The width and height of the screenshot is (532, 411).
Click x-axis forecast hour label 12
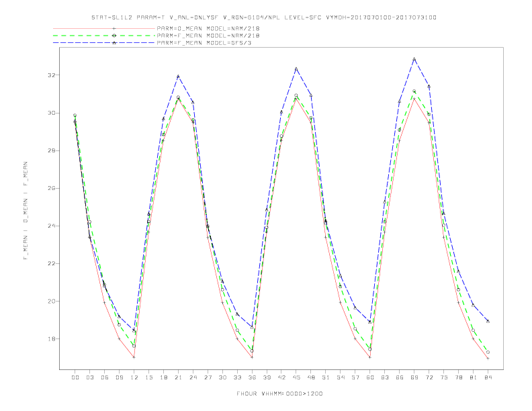[x=134, y=377]
